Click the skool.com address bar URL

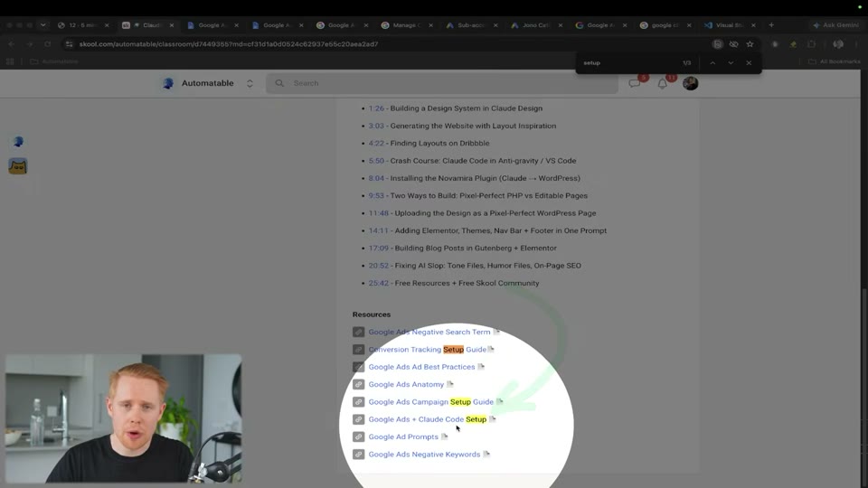pyautogui.click(x=228, y=44)
